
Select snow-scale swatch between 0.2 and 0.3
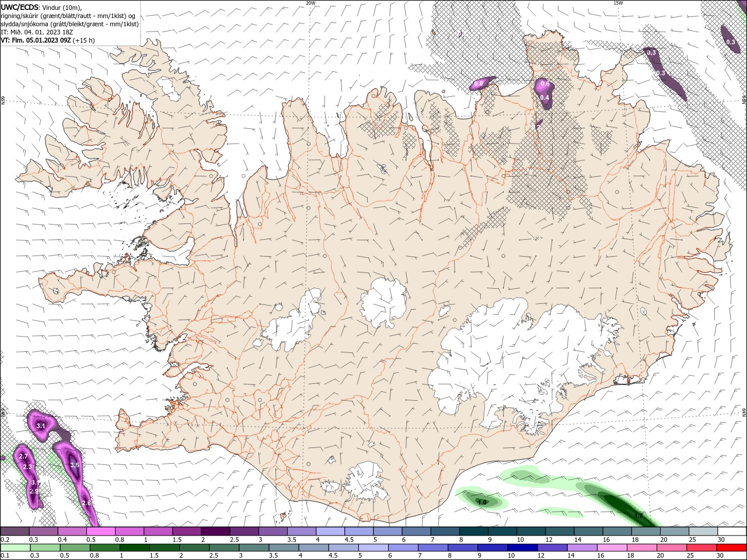pos(15,531)
